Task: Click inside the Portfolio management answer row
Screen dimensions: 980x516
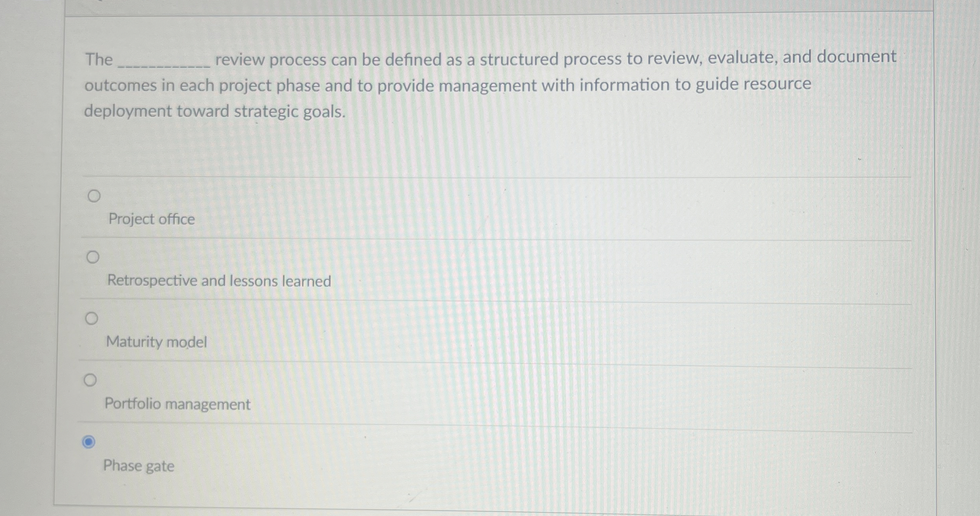Action: click(357, 392)
